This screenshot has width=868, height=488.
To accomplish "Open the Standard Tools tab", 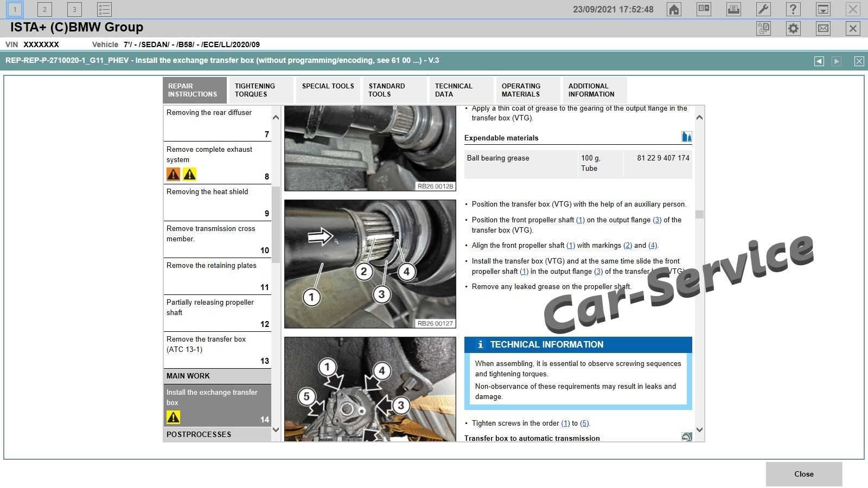I will tap(395, 90).
